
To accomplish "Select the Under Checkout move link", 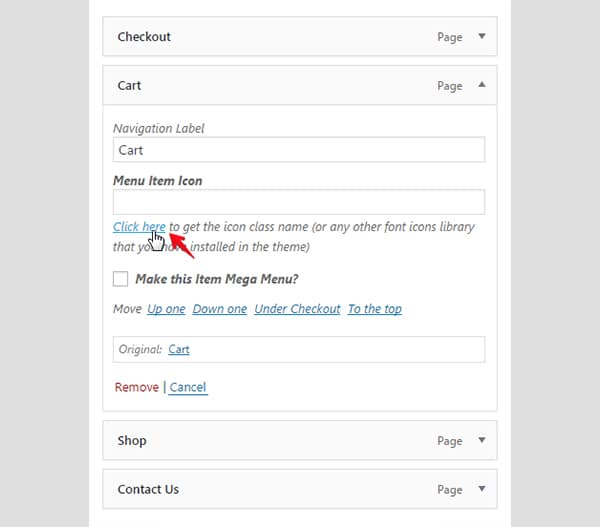I will (297, 309).
